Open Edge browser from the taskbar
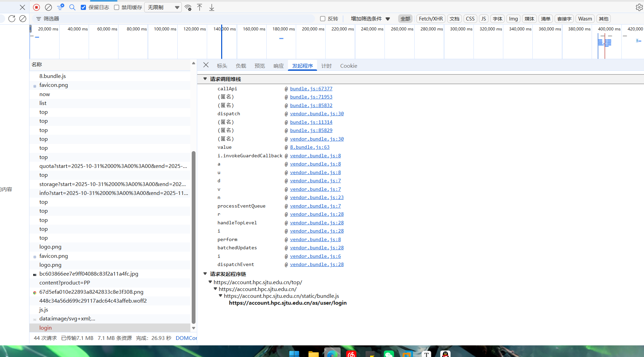This screenshot has width=644, height=357. click(332, 354)
